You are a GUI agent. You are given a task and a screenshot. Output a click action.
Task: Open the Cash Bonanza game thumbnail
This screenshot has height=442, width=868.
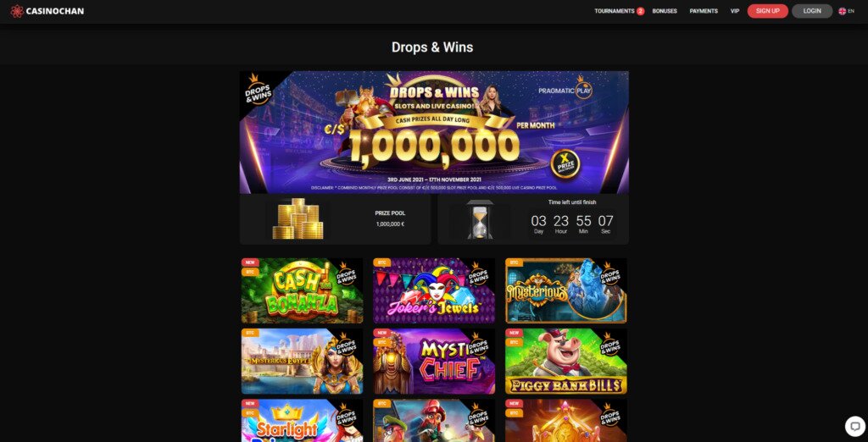point(303,291)
